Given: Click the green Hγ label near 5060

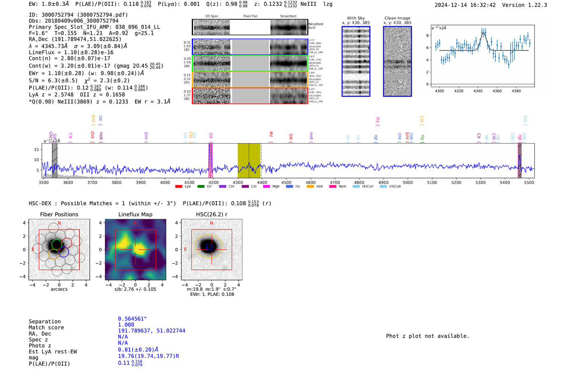Looking at the screenshot, I should pyautogui.click(x=422, y=139).
